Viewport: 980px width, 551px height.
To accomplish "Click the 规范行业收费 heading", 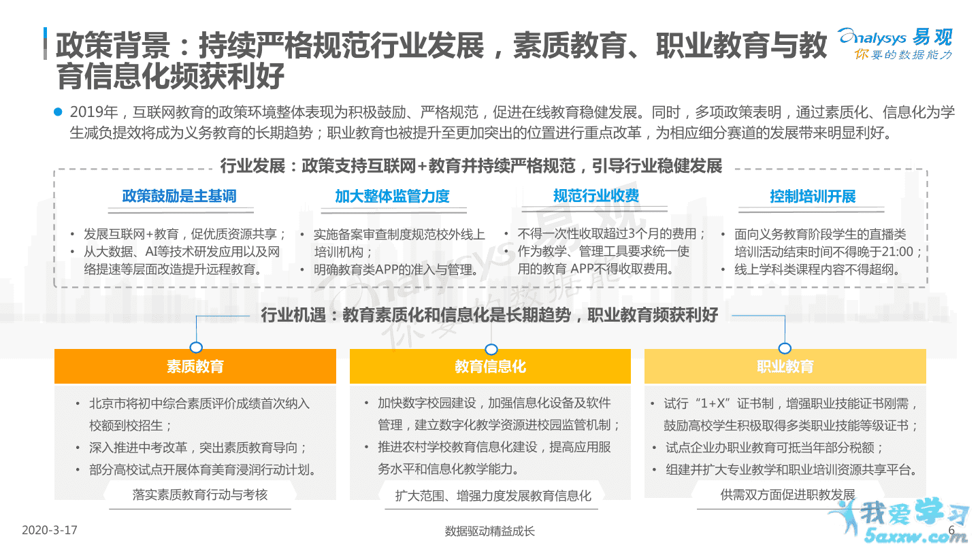I will point(596,196).
